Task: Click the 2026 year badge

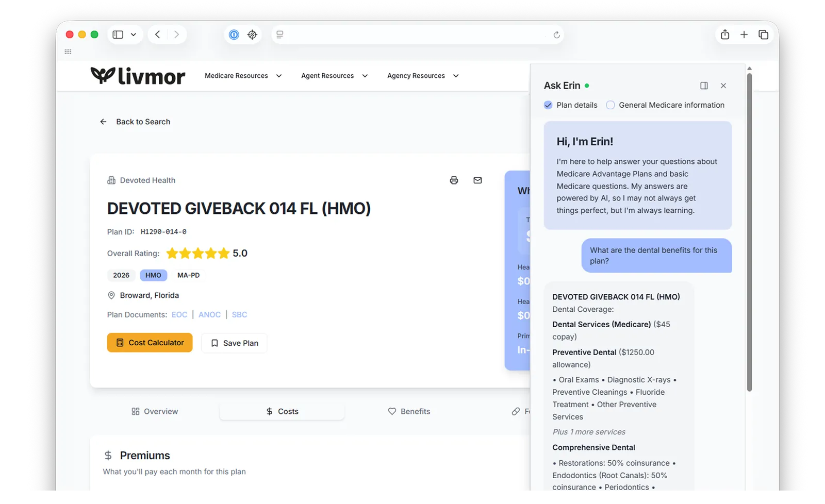Action: (x=121, y=275)
